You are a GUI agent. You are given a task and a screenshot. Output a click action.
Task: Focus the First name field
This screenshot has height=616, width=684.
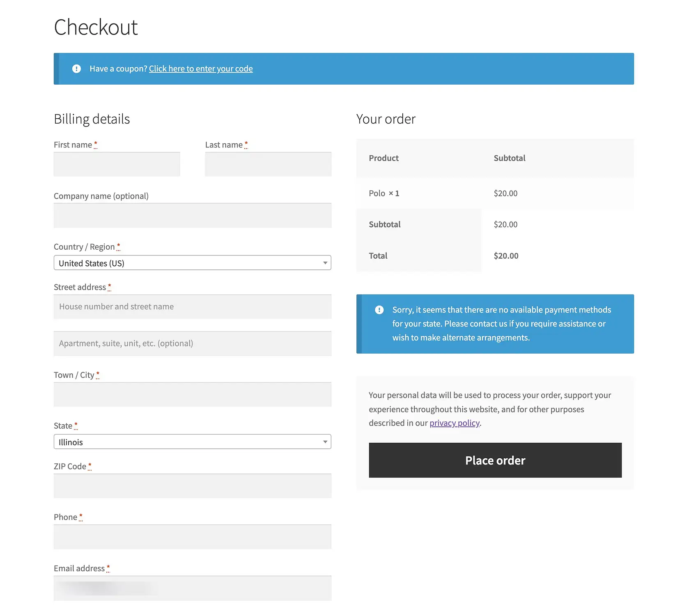point(117,164)
